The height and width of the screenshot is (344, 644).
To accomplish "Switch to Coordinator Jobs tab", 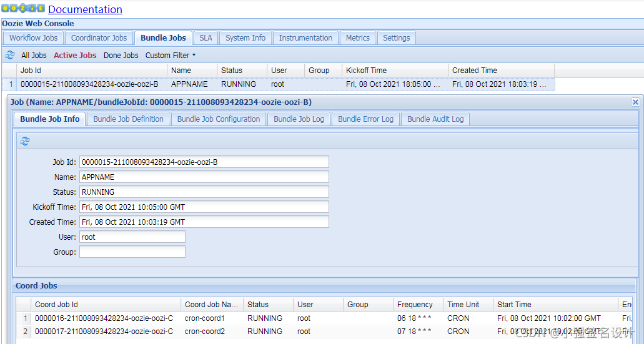I will point(99,37).
